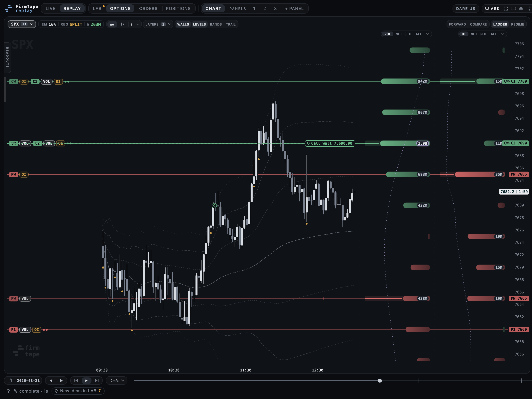This screenshot has width=532, height=399.
Task: Open the vertical READOUTS side panel
Action: pos(7,57)
